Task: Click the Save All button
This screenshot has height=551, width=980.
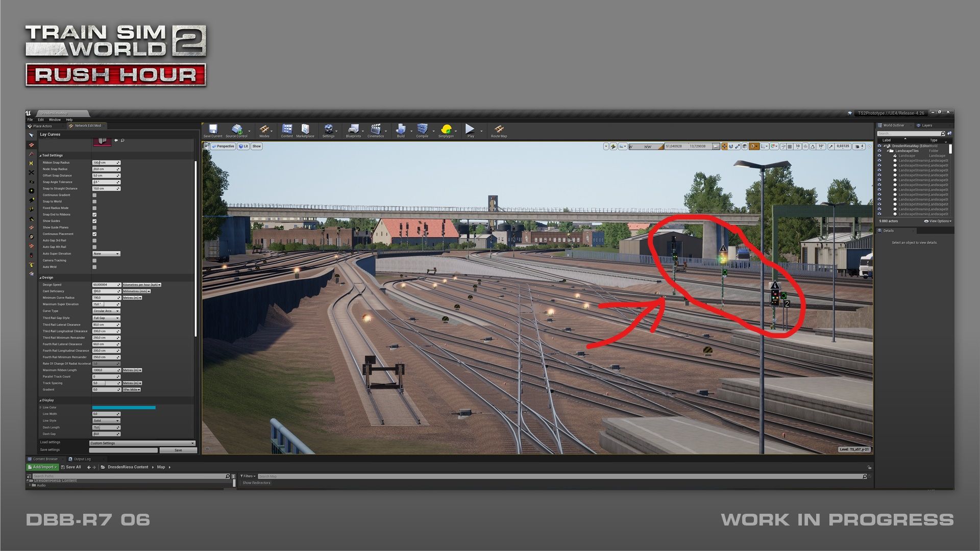Action: pyautogui.click(x=71, y=467)
